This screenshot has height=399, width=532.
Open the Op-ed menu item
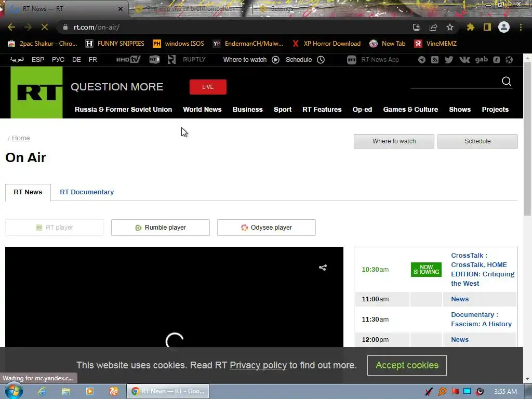(362, 110)
